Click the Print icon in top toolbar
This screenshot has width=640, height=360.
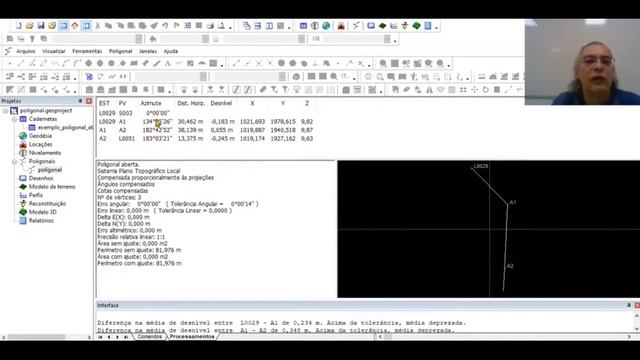click(x=210, y=26)
